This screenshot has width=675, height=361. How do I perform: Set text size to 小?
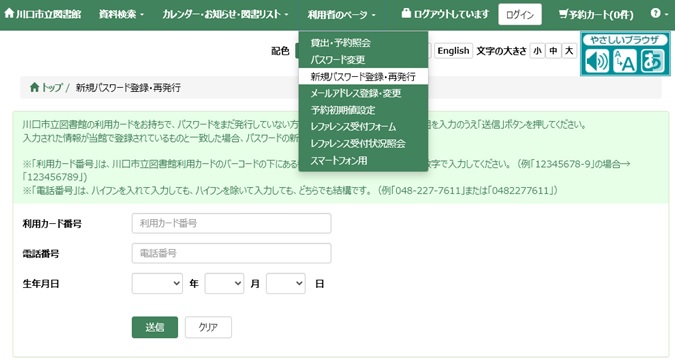(537, 51)
